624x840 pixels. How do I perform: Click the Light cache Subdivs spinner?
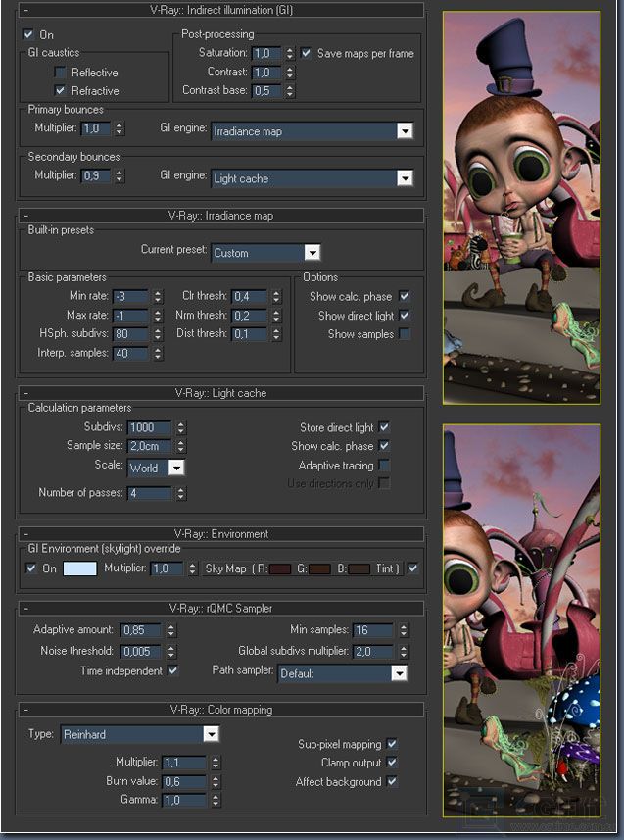pos(181,427)
